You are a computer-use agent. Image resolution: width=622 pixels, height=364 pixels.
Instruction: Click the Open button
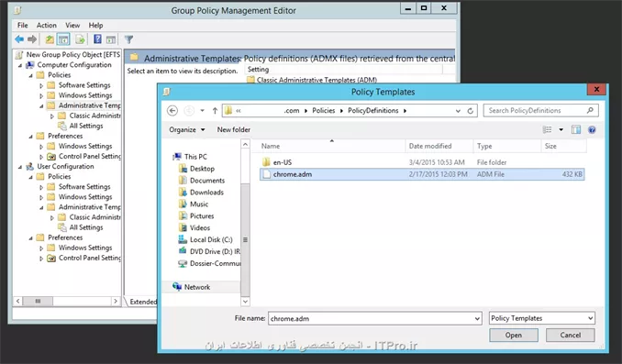coord(514,335)
